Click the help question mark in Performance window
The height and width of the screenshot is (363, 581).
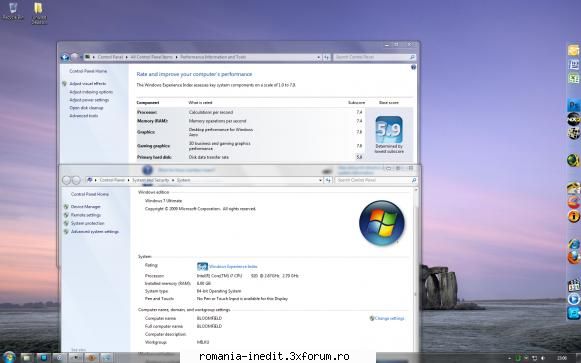pos(414,67)
